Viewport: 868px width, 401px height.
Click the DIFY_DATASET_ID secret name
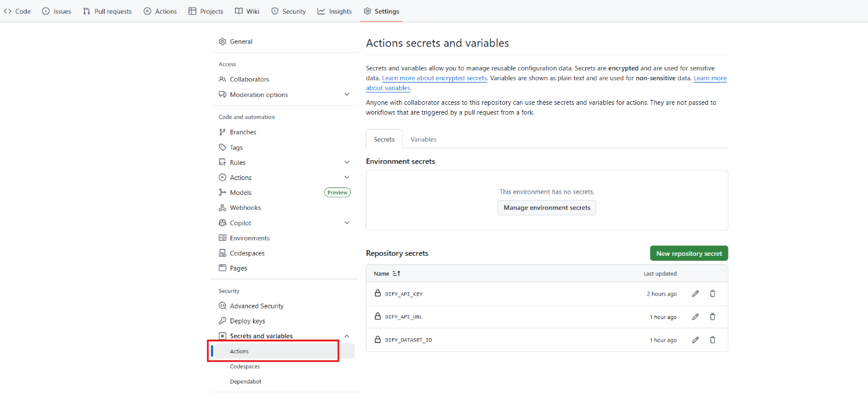409,340
